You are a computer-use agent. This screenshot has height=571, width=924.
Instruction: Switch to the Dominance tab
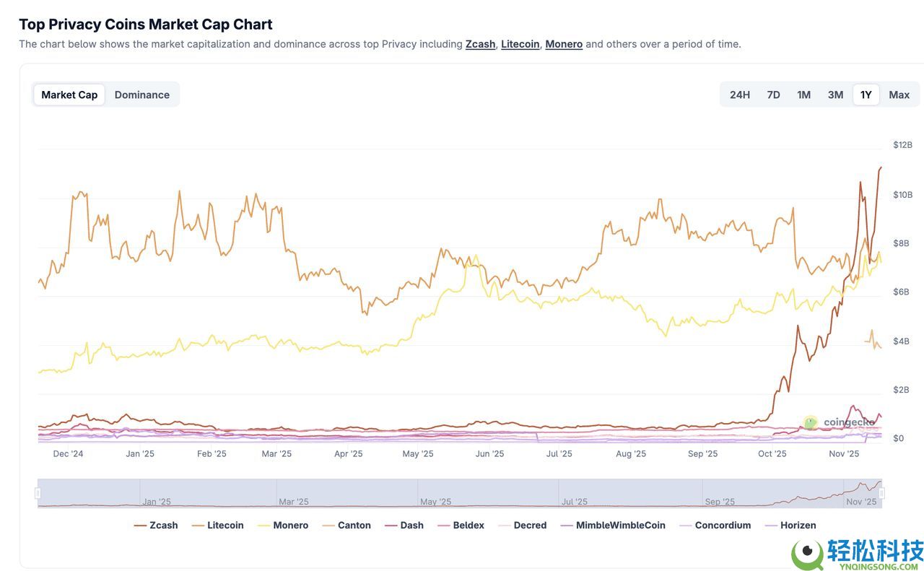(x=142, y=93)
